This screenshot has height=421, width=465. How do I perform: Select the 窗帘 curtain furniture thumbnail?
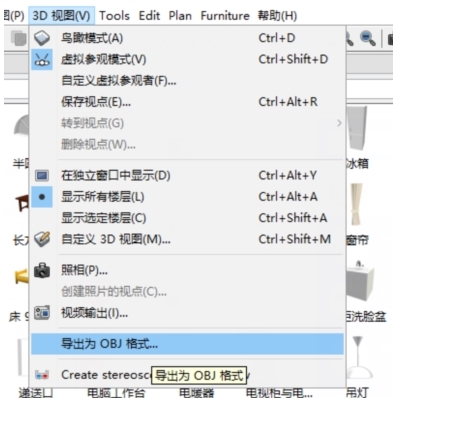coord(356,204)
